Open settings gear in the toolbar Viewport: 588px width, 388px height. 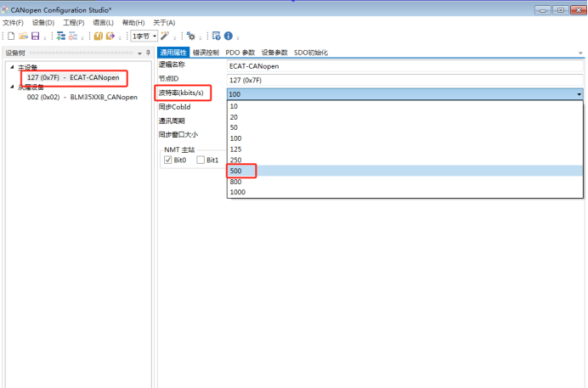click(191, 36)
